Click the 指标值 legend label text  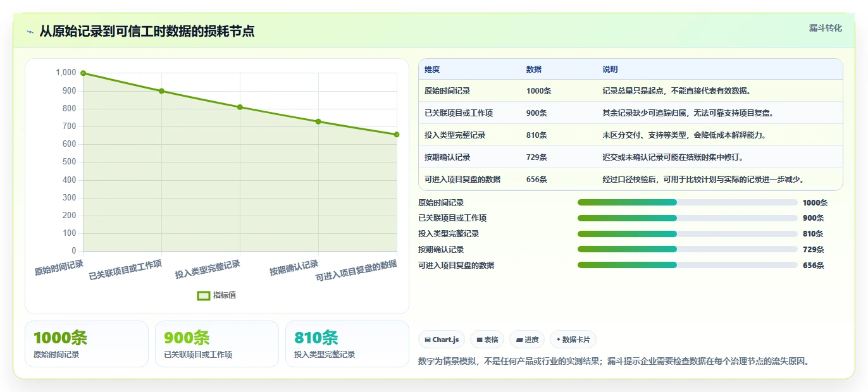point(225,295)
